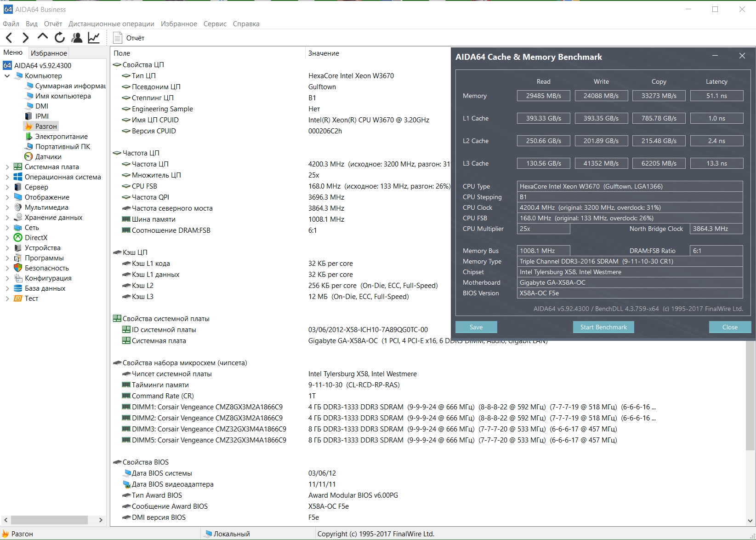Expand the Хранение данных tree node
Image resolution: width=756 pixels, height=540 pixels.
(x=7, y=218)
